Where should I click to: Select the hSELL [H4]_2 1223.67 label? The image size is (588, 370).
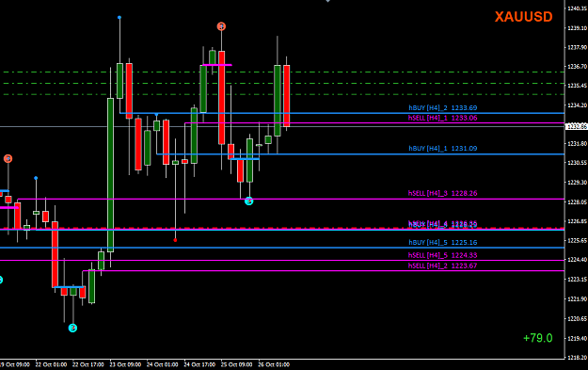pos(443,265)
